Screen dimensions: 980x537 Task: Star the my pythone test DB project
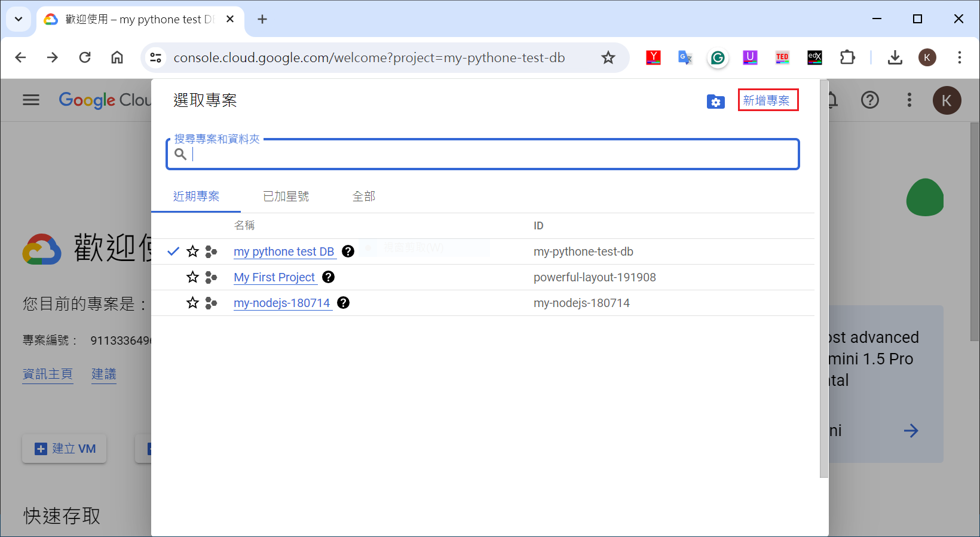[x=192, y=251]
